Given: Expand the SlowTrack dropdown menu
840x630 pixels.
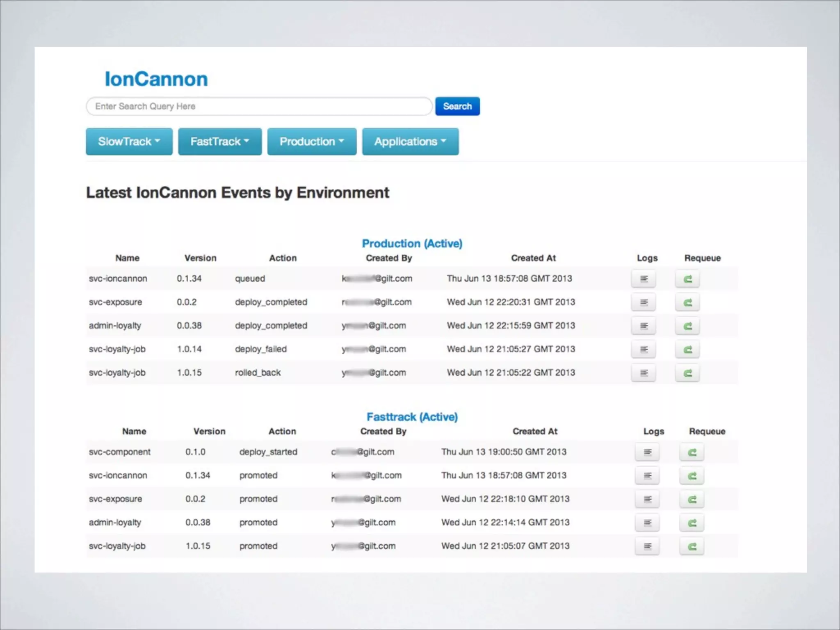Looking at the screenshot, I should click(129, 142).
